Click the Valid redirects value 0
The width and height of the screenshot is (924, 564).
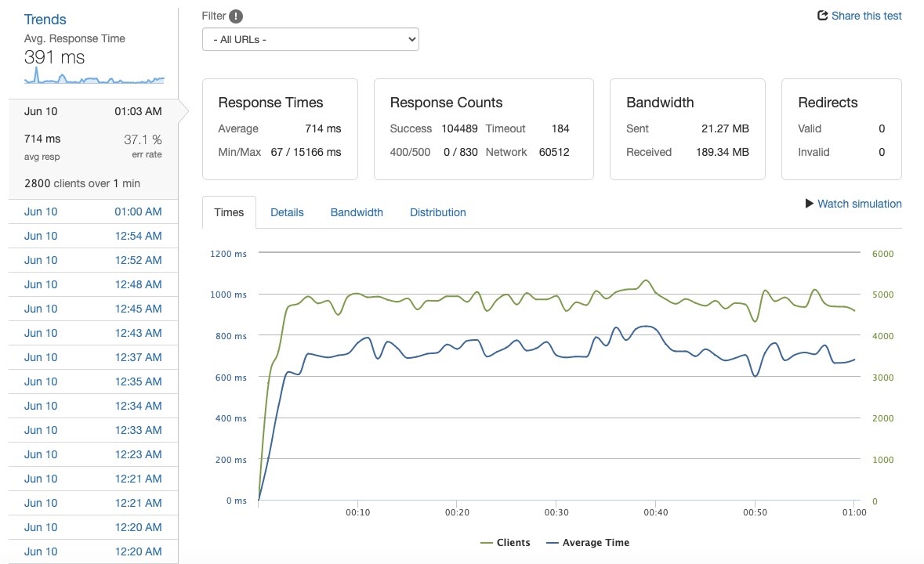tap(882, 128)
